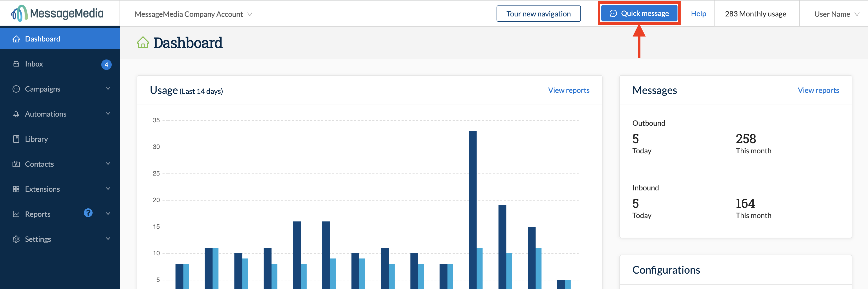Click the Configurations panel heading
The image size is (868, 289).
pyautogui.click(x=666, y=270)
